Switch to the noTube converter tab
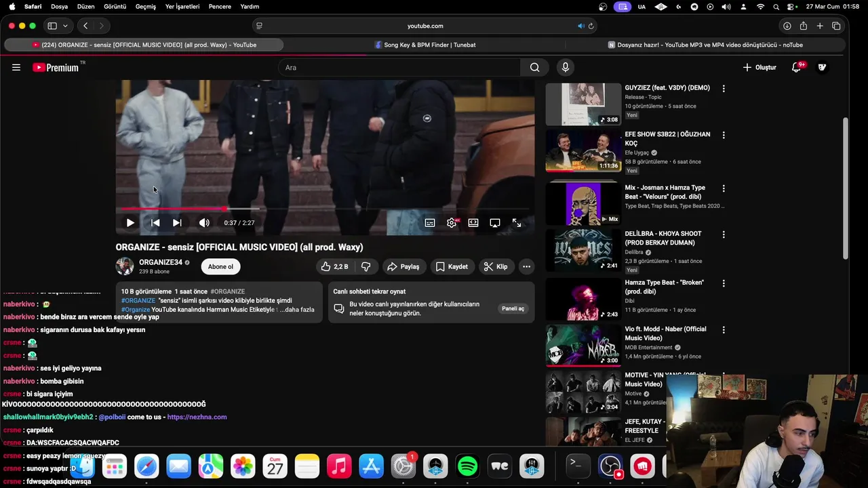 (x=705, y=45)
